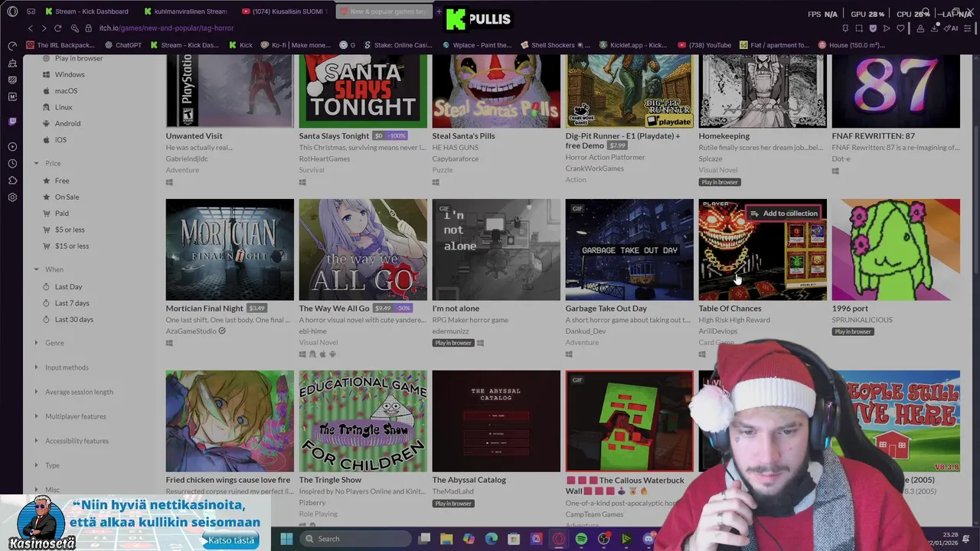This screenshot has height=551, width=980.
Task: Open Mortician Final Night game link
Action: point(204,308)
